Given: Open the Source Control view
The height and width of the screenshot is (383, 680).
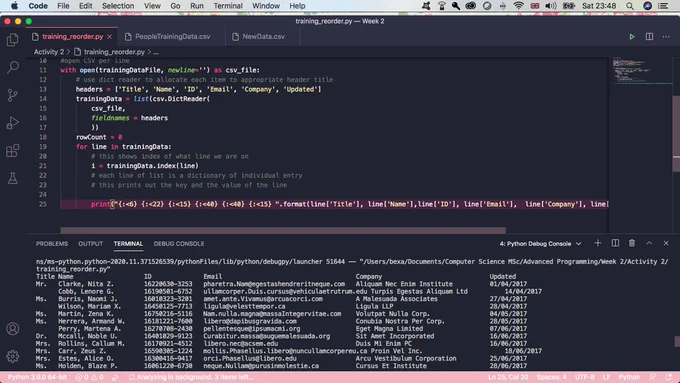Looking at the screenshot, I should (13, 95).
